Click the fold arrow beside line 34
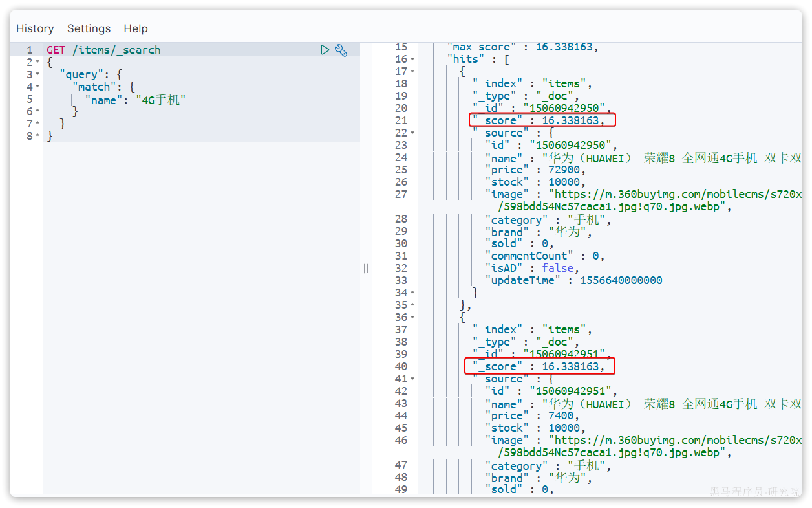Viewport: 812px width, 508px height. (412, 293)
